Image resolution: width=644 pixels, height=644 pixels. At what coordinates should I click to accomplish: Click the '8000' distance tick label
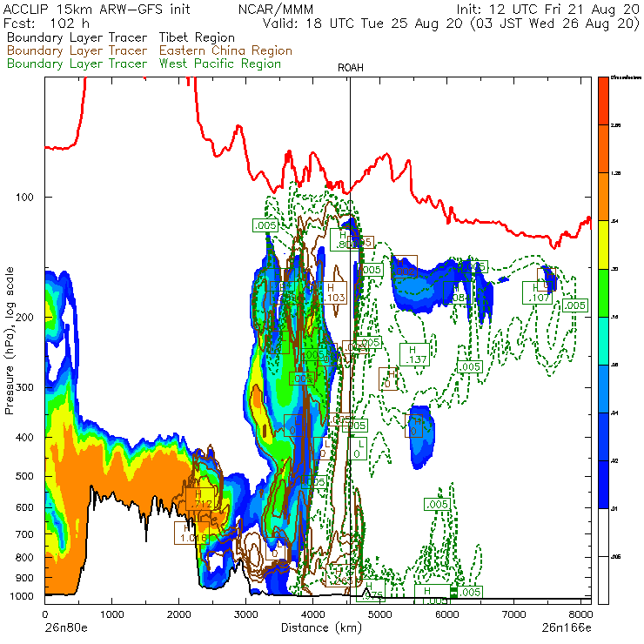[579, 614]
